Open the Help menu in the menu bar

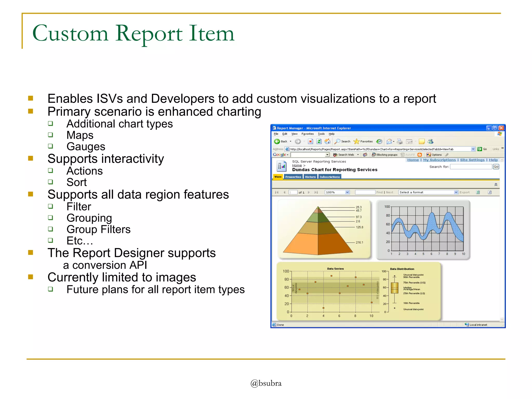pyautogui.click(x=331, y=134)
